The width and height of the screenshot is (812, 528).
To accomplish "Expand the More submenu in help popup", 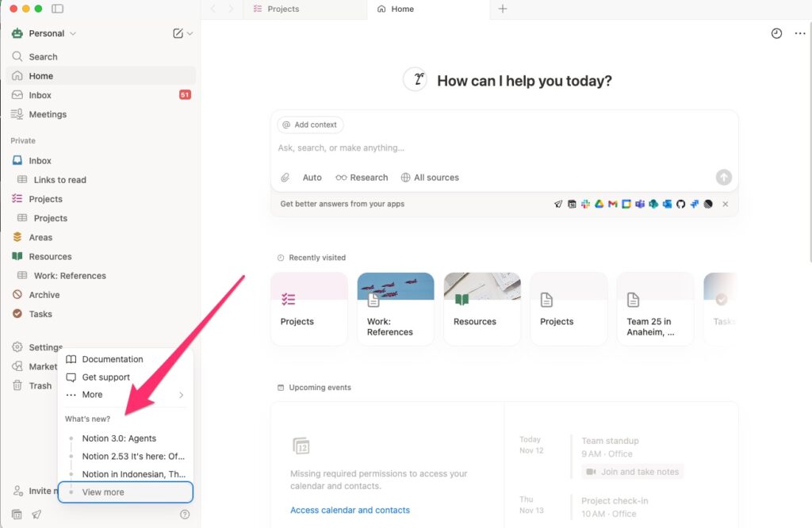I will [125, 395].
